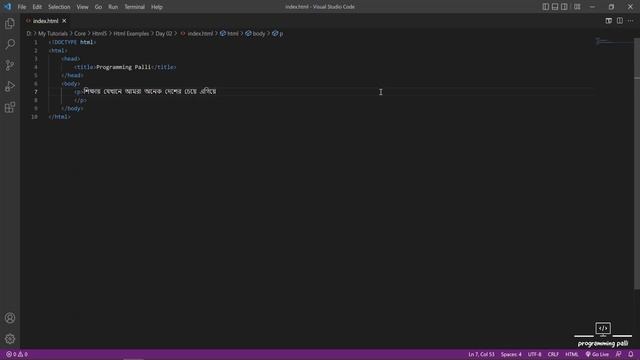Click the editor vertical scrollbar
Viewport: 640px width, 360px height.
tap(637, 163)
